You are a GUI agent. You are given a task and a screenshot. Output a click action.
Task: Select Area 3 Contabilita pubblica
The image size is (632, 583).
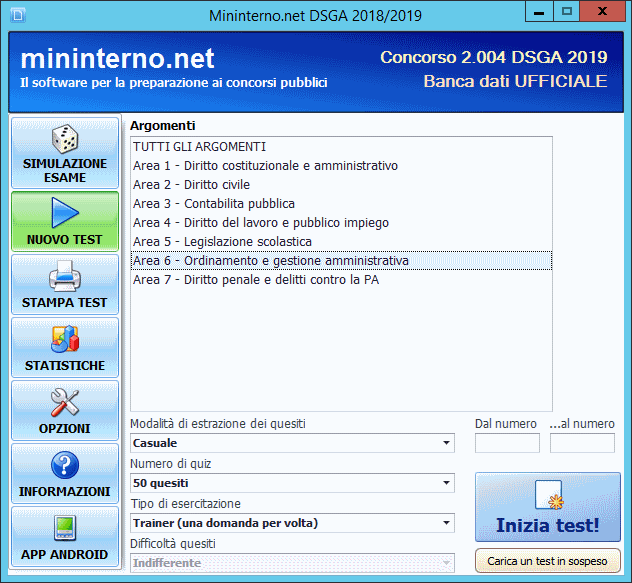(214, 204)
